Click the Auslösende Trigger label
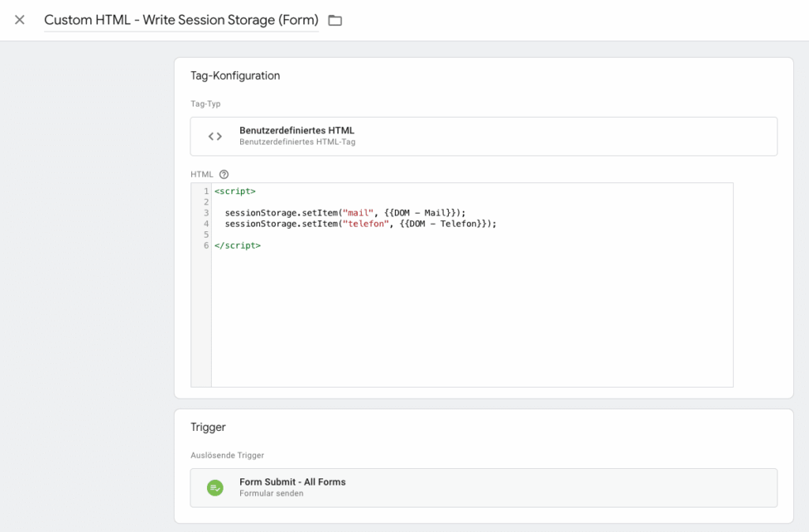Viewport: 809px width, 532px height. pos(230,455)
